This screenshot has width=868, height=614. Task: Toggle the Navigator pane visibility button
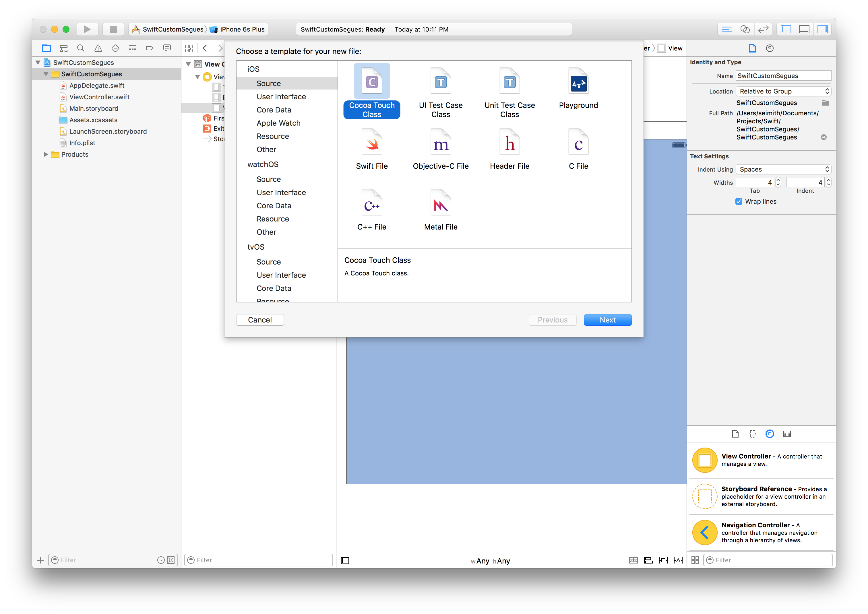[786, 29]
